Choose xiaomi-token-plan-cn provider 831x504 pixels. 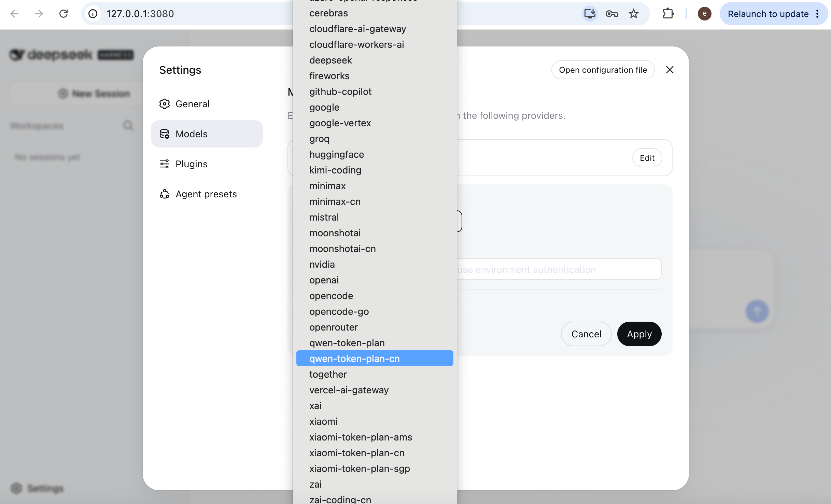375,453
